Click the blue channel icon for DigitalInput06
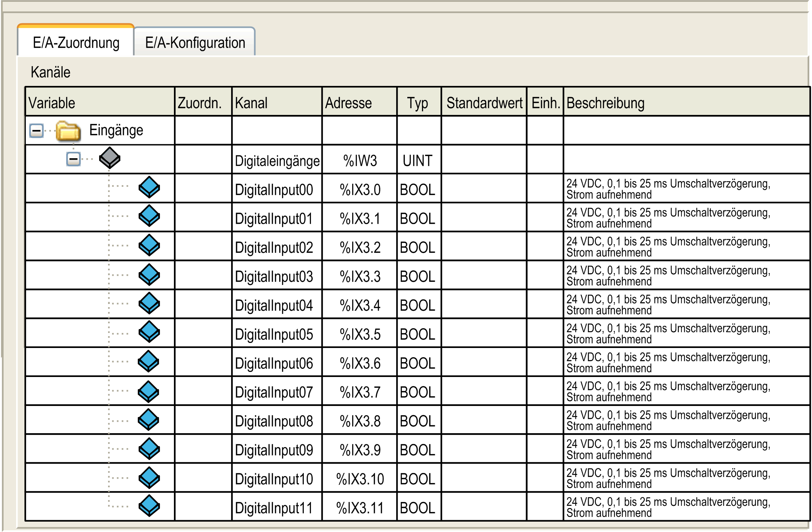Screen dimensions: 812x532 point(149,361)
